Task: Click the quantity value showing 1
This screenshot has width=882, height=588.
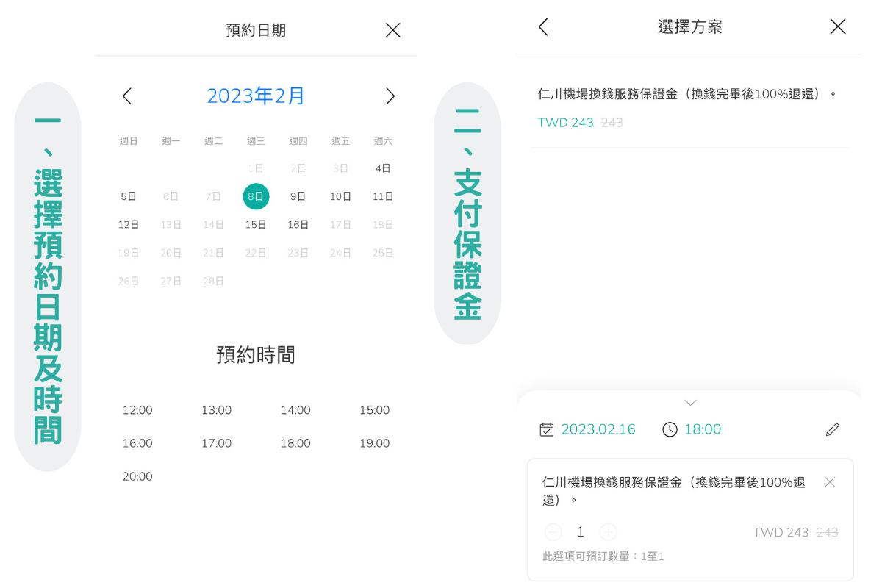Action: (x=580, y=531)
